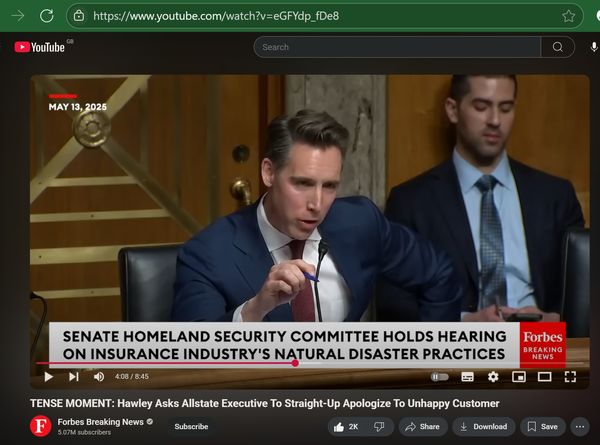
Task: Open the miniplayer
Action: [518, 377]
